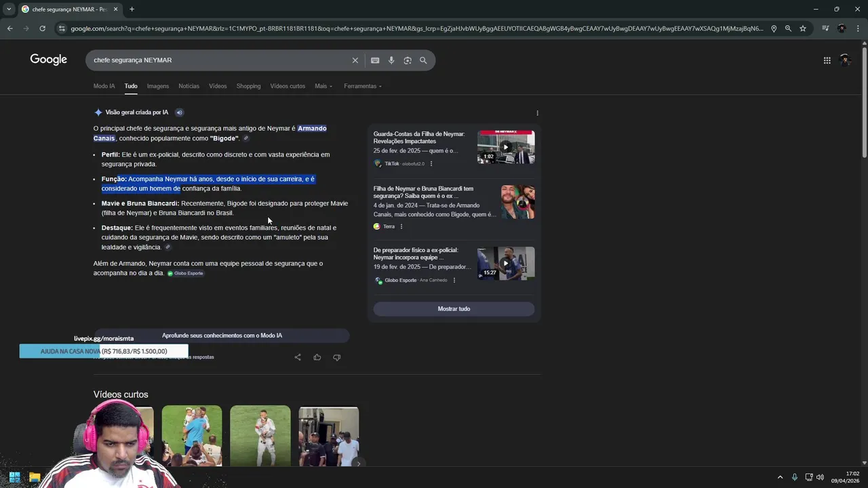868x488 pixels.
Task: Open volume control in system tray
Action: (x=821, y=477)
